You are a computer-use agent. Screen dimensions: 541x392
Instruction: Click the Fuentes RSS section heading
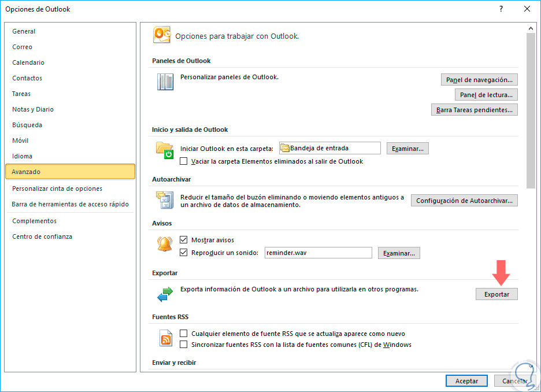coord(170,317)
